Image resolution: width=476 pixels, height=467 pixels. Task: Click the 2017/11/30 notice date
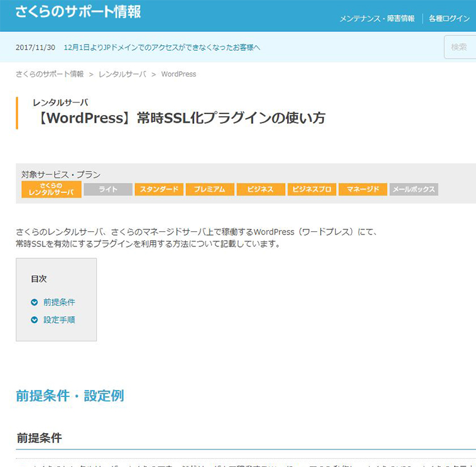click(x=36, y=47)
